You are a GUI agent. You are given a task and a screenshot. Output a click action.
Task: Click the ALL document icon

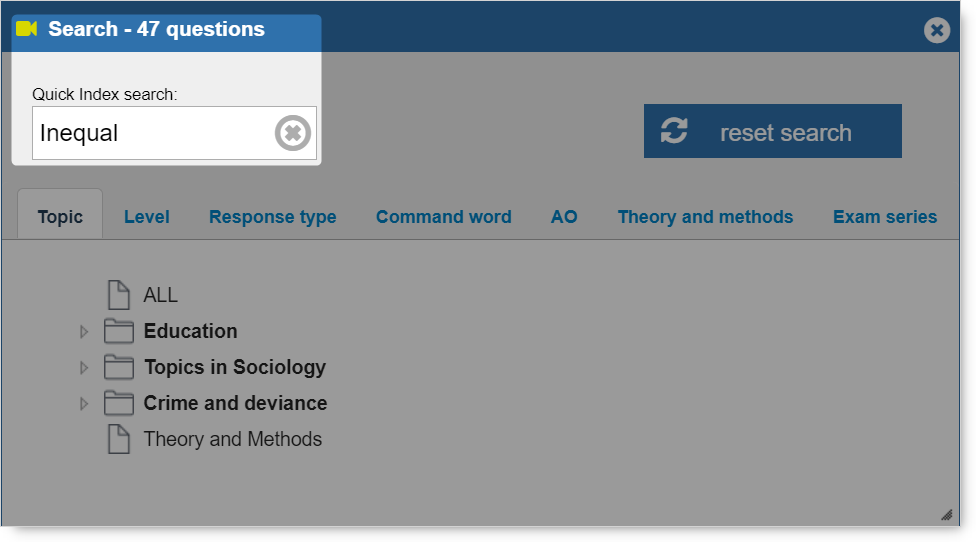119,295
